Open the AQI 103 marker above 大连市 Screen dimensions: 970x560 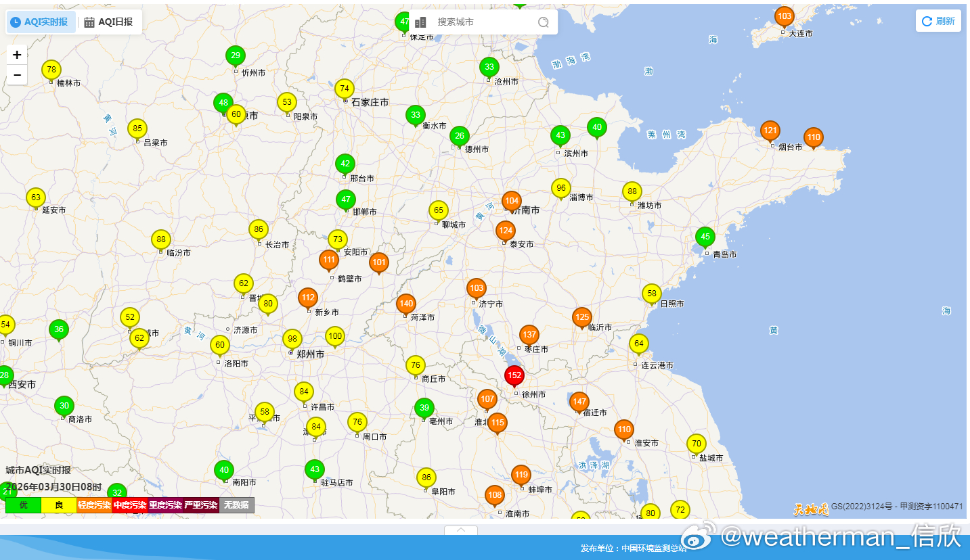[785, 16]
